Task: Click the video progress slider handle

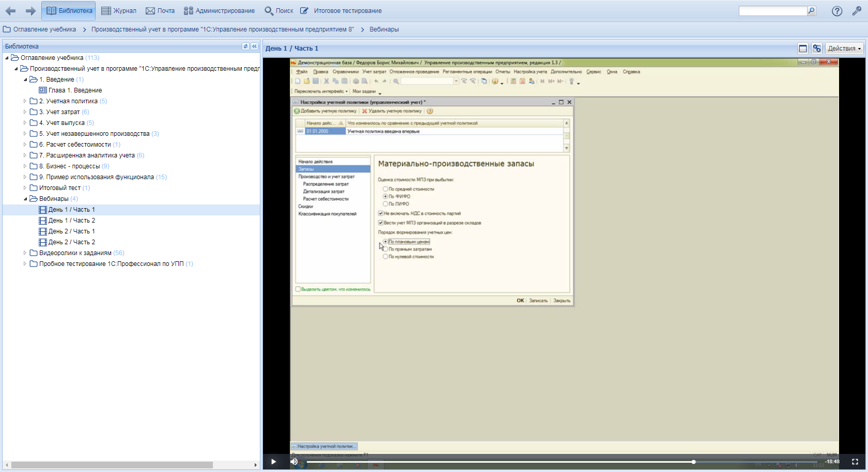Action: point(693,462)
